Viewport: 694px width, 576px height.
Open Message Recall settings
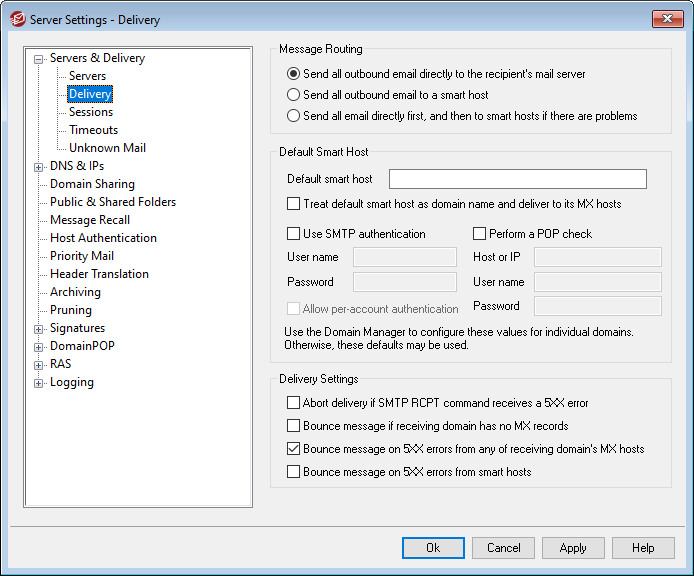click(90, 220)
